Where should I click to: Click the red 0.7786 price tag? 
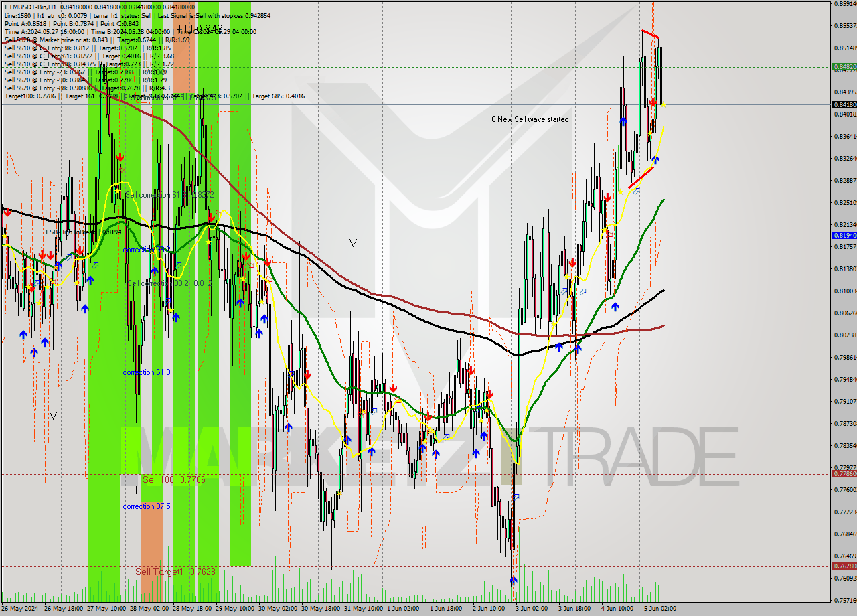pyautogui.click(x=844, y=473)
